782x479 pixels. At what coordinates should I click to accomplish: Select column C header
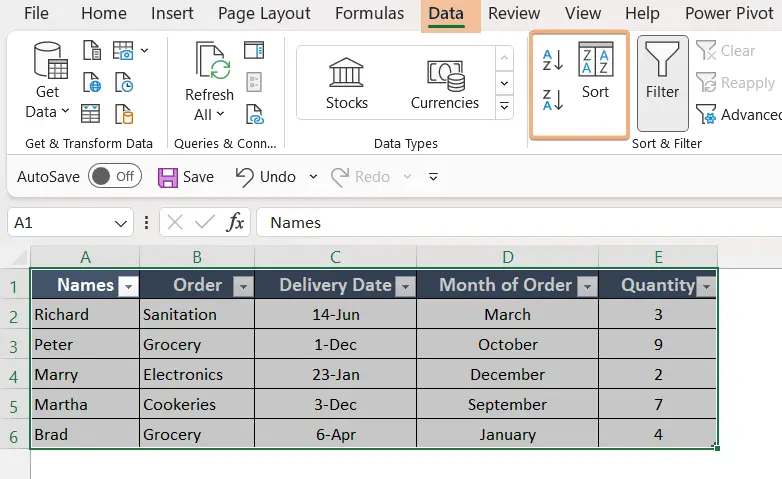pos(335,257)
